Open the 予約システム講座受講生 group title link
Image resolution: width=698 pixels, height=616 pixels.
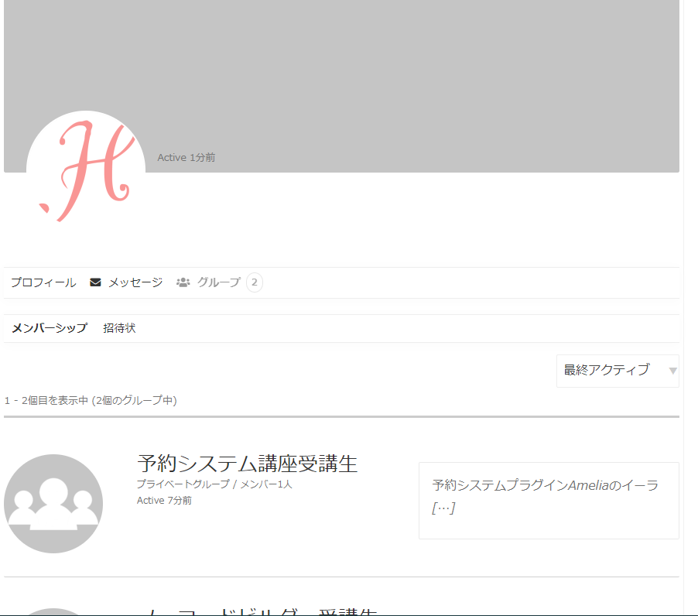coord(247,464)
